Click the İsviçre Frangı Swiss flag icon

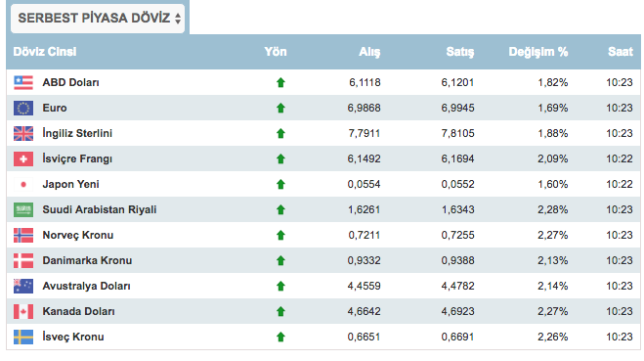point(23,159)
